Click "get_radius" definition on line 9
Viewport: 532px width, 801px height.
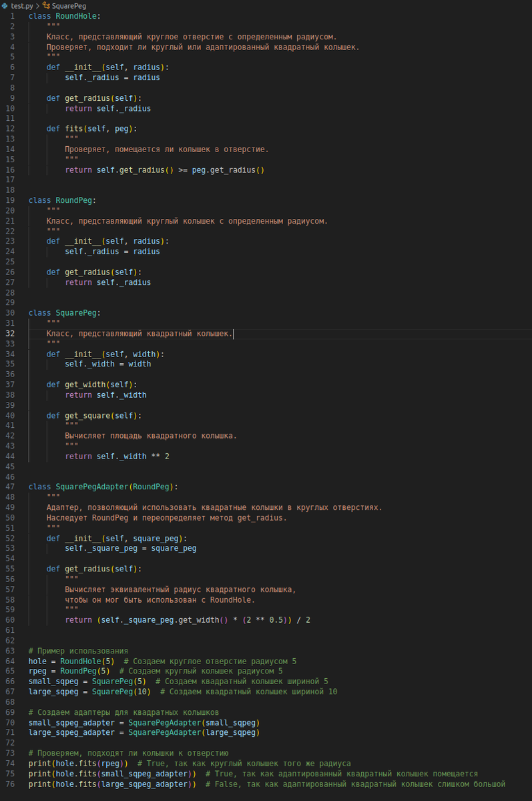[x=87, y=97]
